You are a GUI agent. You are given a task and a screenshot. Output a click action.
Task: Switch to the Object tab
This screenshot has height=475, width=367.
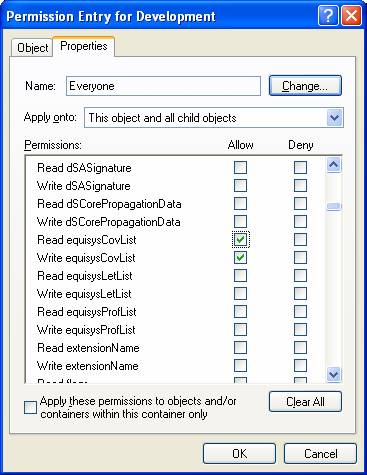(x=32, y=48)
